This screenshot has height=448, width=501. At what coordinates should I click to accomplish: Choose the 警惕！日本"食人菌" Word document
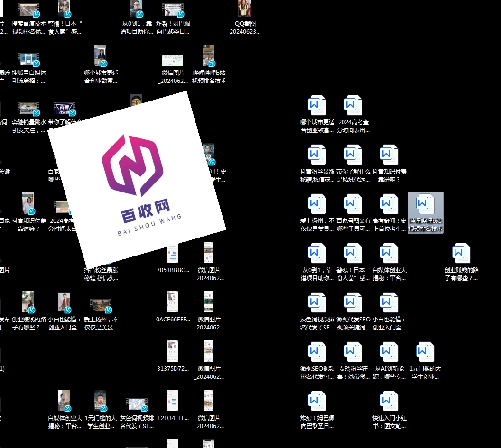[x=353, y=262]
